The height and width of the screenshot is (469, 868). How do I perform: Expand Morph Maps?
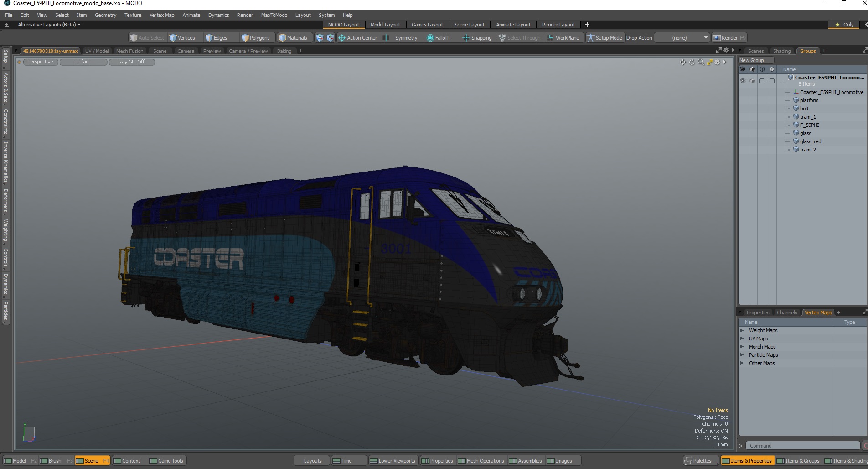pos(742,347)
